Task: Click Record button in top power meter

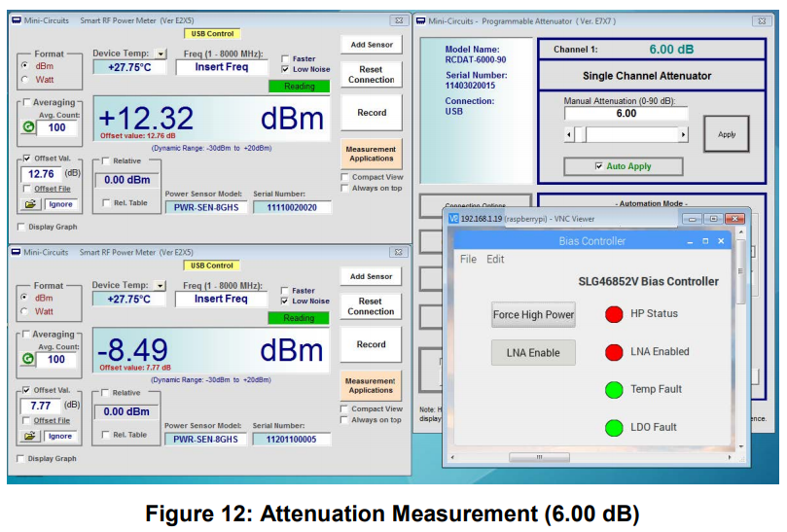Action: coord(372,113)
